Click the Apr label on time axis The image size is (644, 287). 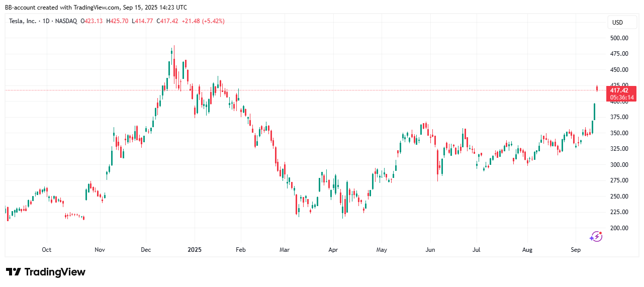tap(333, 250)
